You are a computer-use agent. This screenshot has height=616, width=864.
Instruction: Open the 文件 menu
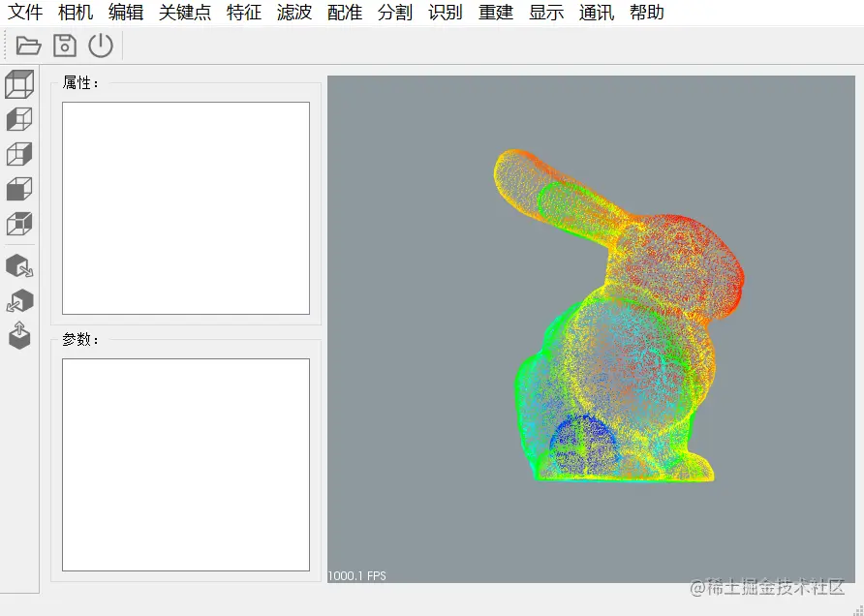[x=25, y=13]
